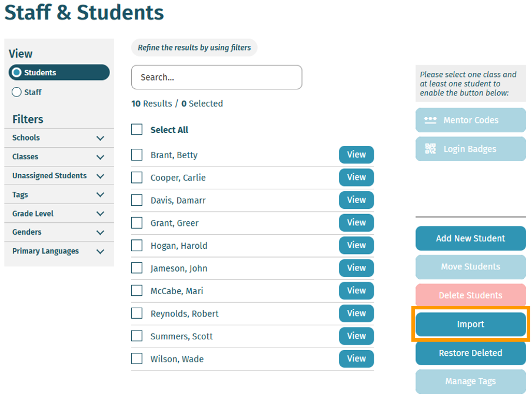Click the Mentor Codes asterisk icon
The height and width of the screenshot is (397, 532).
430,120
